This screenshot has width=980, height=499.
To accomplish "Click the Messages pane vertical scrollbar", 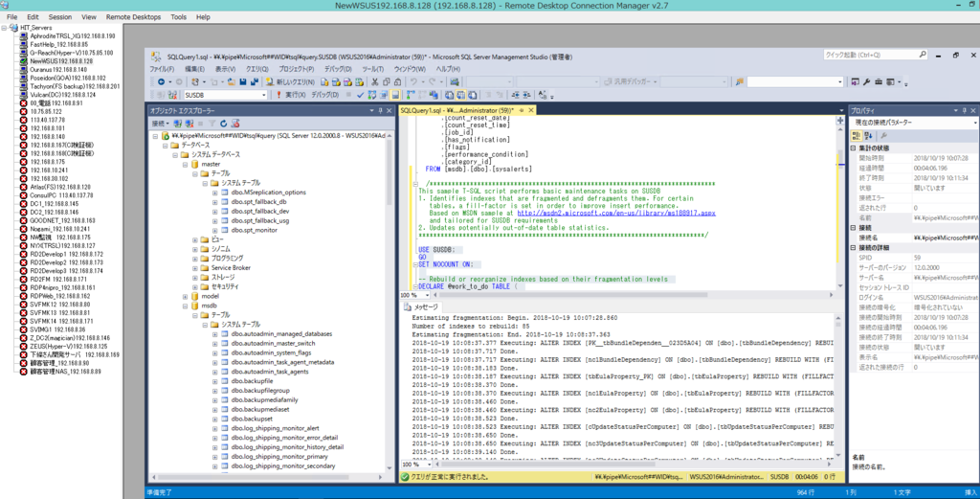I will (x=839, y=386).
